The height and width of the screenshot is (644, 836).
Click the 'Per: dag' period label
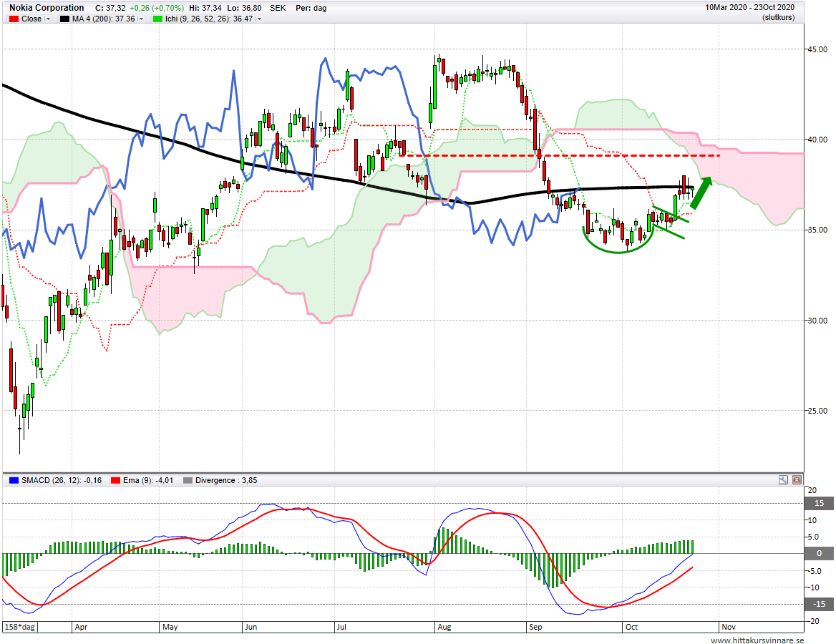click(x=311, y=8)
